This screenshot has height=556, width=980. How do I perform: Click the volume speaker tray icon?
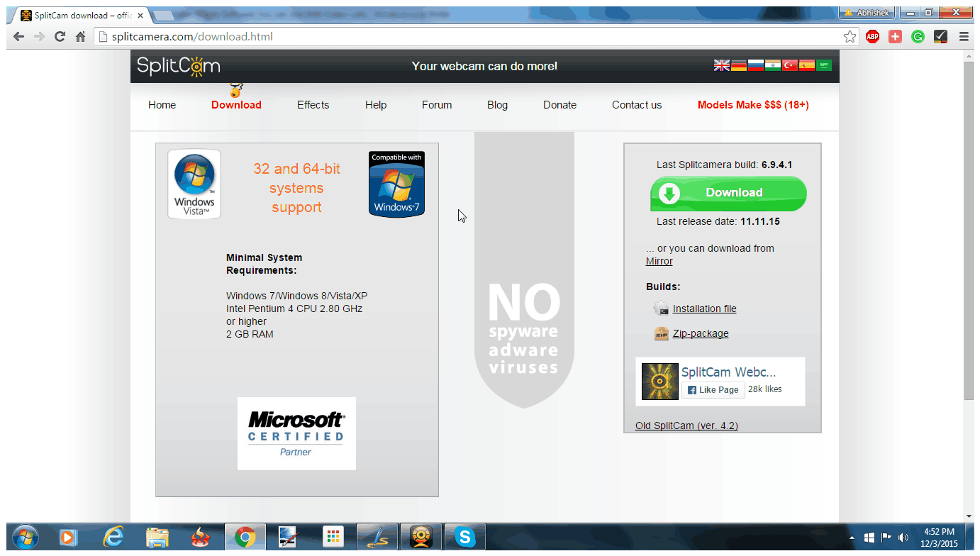click(903, 538)
